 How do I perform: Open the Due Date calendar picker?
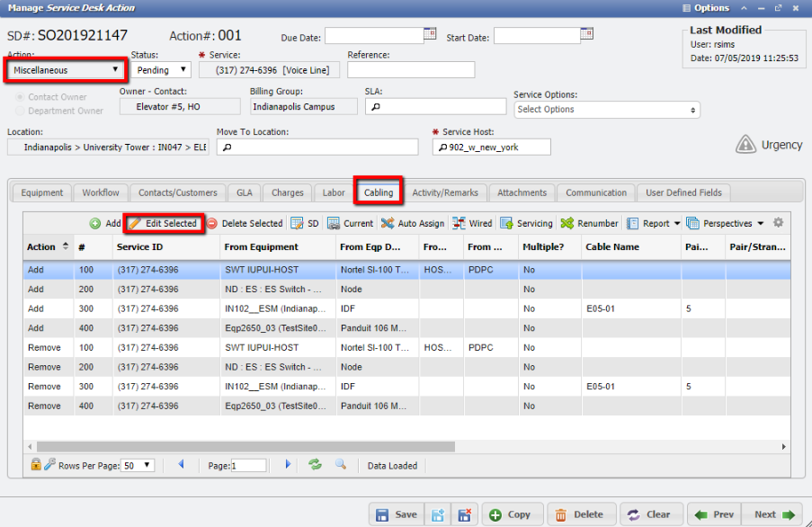[431, 35]
